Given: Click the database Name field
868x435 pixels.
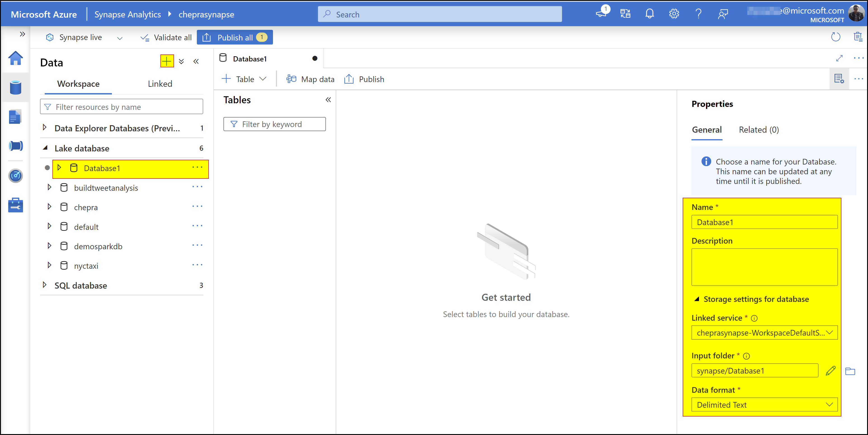Looking at the screenshot, I should (x=764, y=222).
